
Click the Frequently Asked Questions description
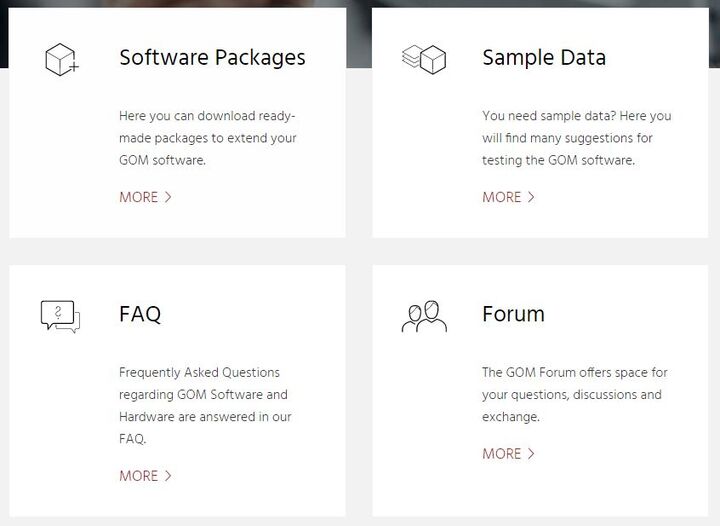205,405
